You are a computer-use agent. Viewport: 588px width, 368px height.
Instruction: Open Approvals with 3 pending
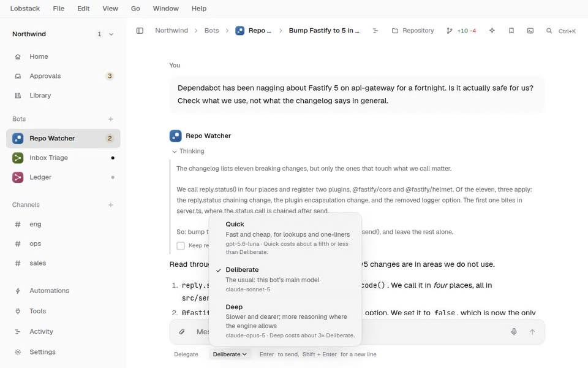pyautogui.click(x=63, y=76)
